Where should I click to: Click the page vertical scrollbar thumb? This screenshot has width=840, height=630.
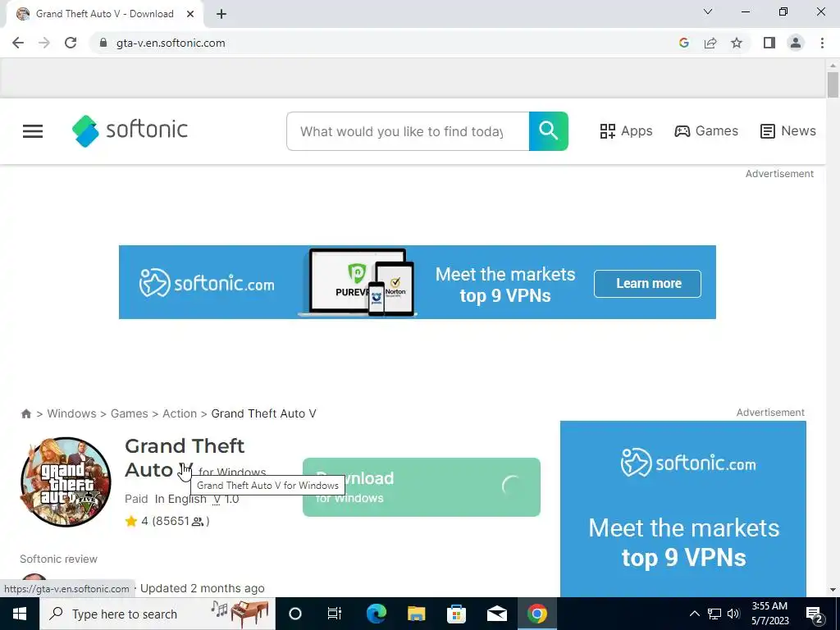[833, 84]
